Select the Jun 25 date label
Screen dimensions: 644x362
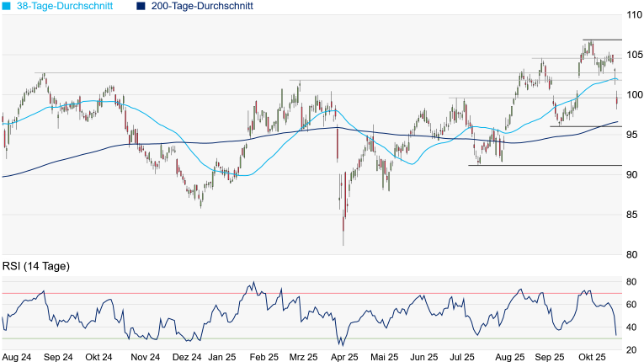point(422,357)
